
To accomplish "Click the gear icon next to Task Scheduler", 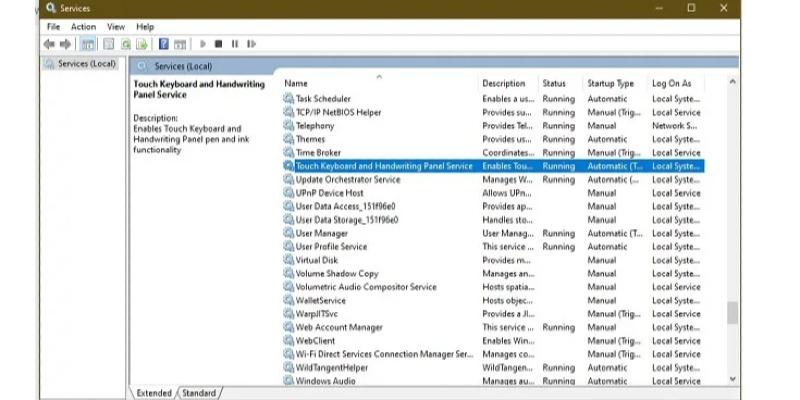I will [x=289, y=98].
